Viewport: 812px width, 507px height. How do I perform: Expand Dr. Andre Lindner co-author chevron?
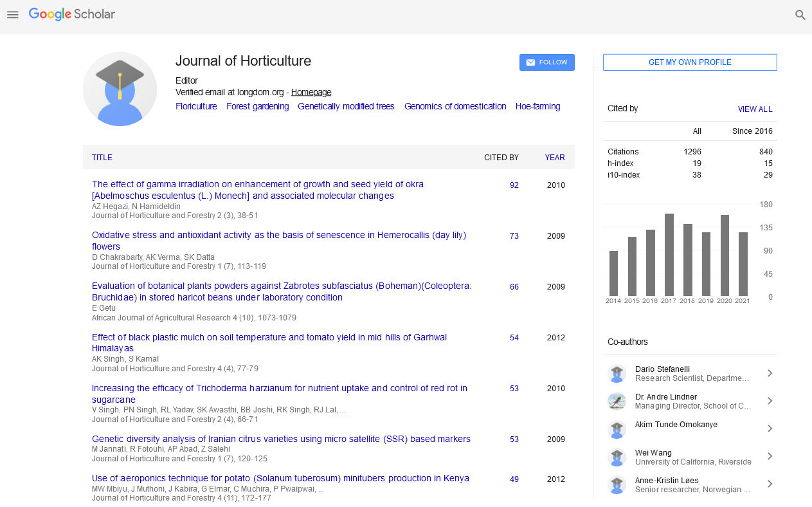(x=770, y=401)
